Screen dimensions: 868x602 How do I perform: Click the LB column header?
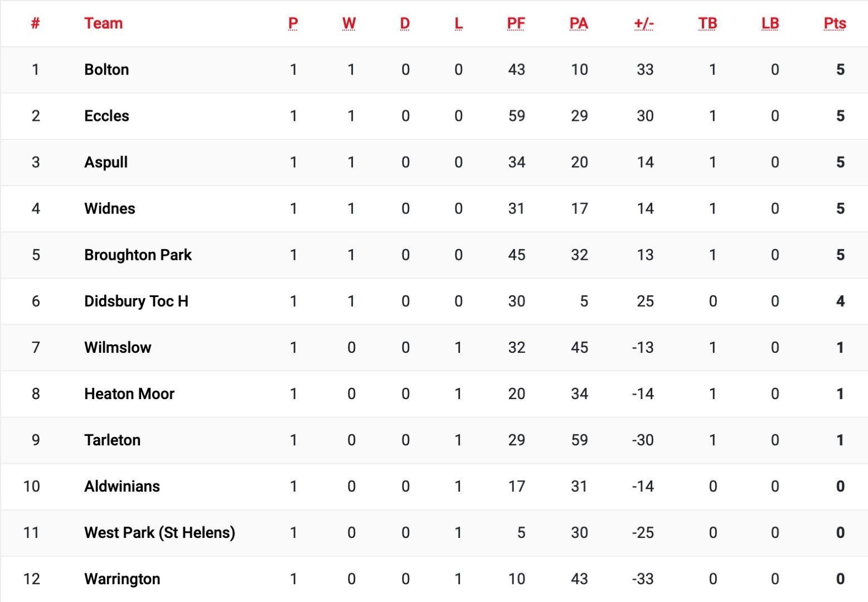point(770,23)
